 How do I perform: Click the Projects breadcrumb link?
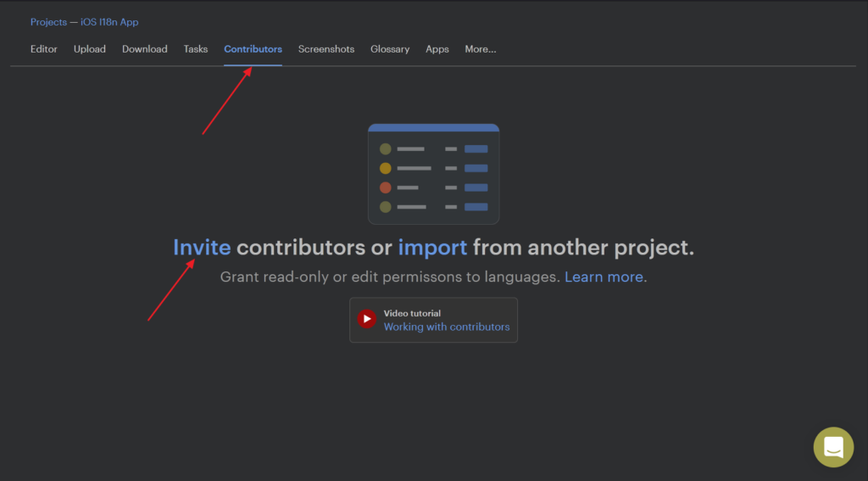(48, 22)
